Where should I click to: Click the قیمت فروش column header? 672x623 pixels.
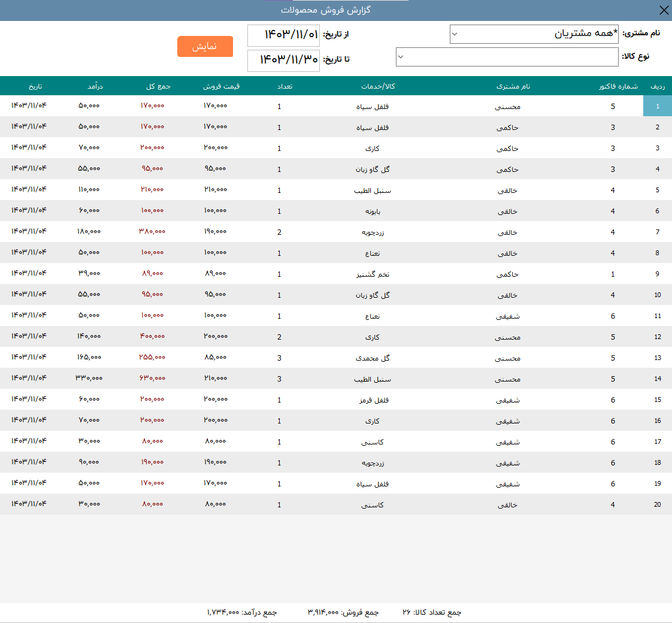[221, 86]
